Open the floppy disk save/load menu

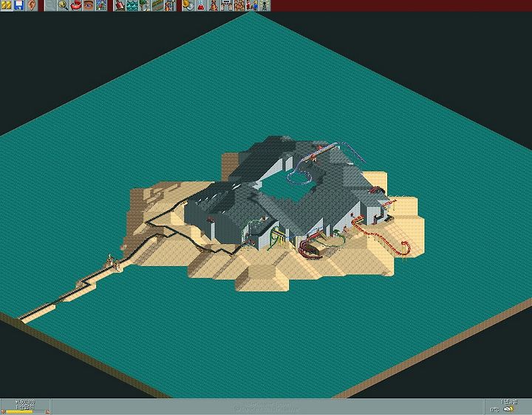point(18,5)
